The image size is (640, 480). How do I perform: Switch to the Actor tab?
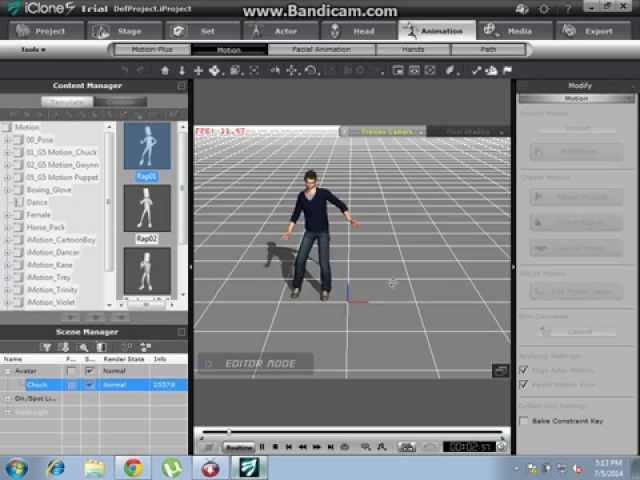[x=281, y=31]
